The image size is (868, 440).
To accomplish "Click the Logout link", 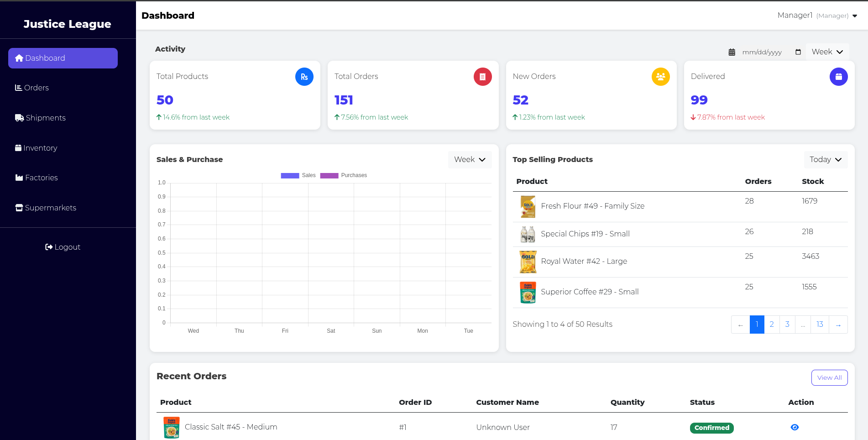I will coord(63,247).
